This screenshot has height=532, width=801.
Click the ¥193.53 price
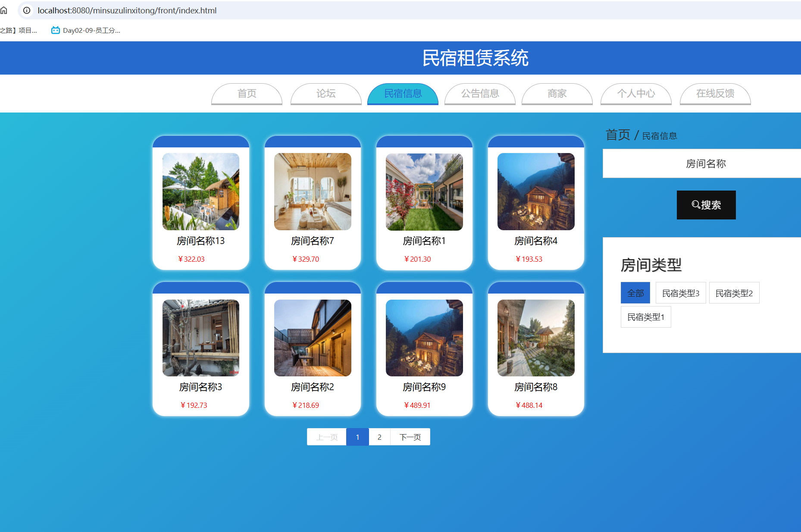pyautogui.click(x=529, y=259)
